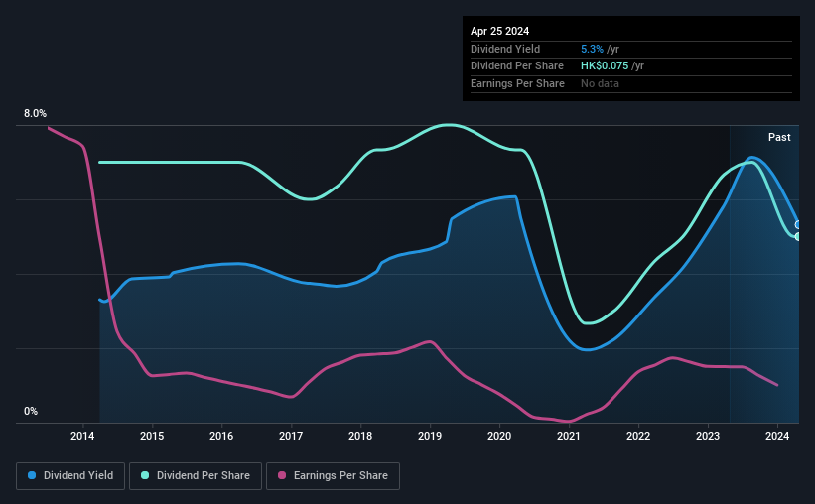Toggle the Dividend Per Share legend button
Screen dimensions: 815x504
196,476
